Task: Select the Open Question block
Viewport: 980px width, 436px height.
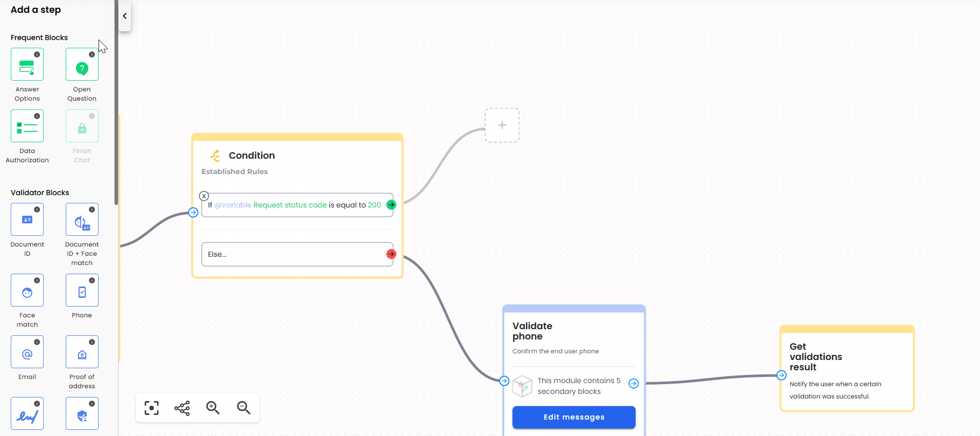Action: (82, 65)
